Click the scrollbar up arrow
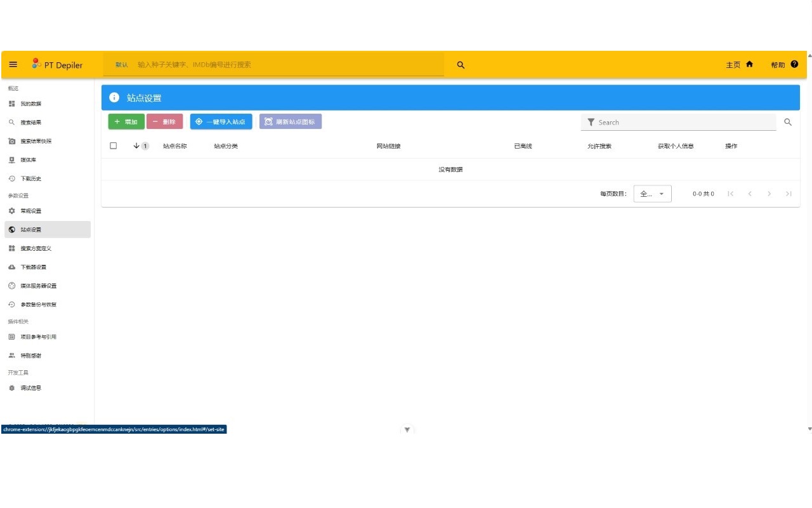The height and width of the screenshot is (508, 812). point(809,55)
